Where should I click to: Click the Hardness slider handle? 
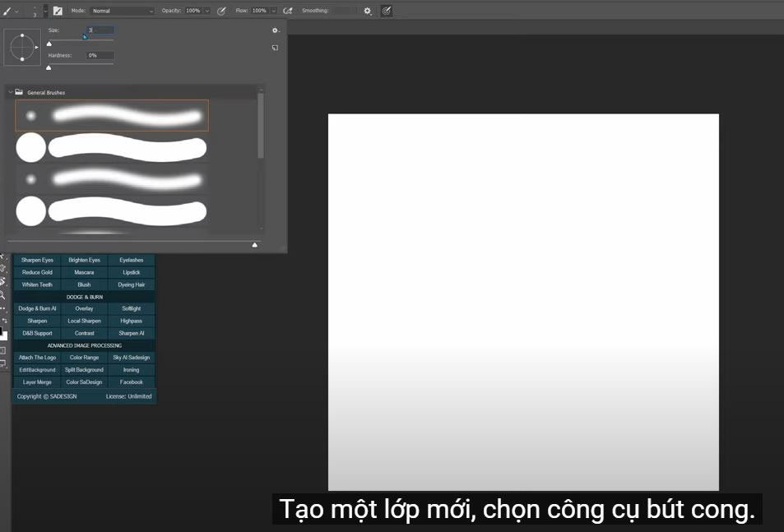click(x=49, y=68)
